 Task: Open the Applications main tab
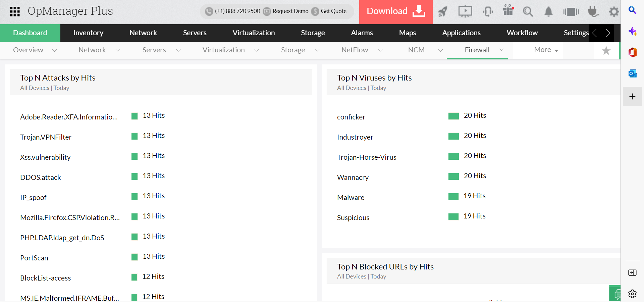pyautogui.click(x=461, y=33)
